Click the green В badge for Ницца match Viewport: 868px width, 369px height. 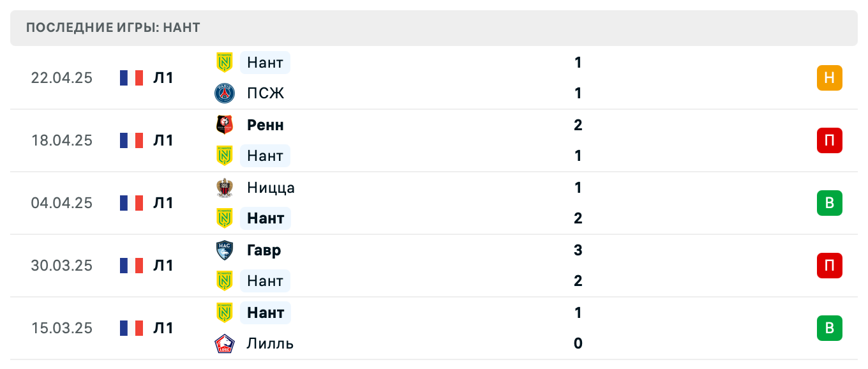coord(829,203)
